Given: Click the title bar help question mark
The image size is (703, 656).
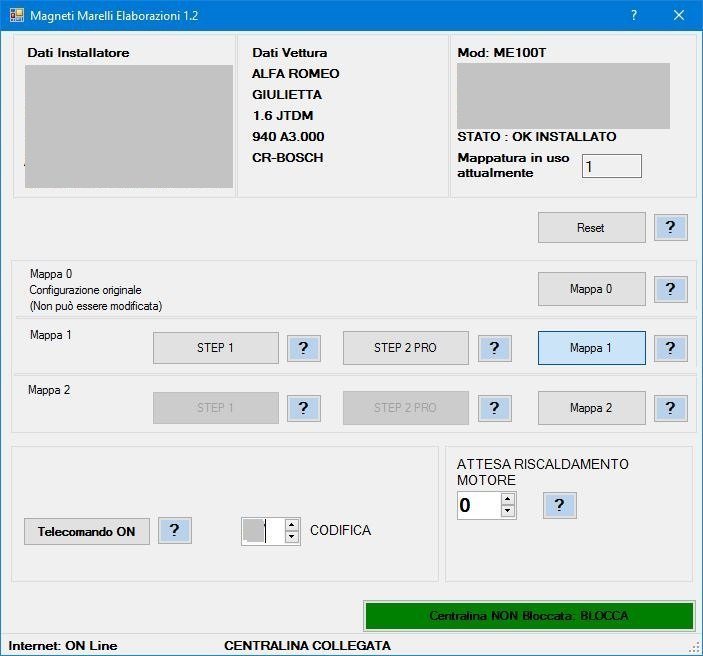Looking at the screenshot, I should [634, 15].
